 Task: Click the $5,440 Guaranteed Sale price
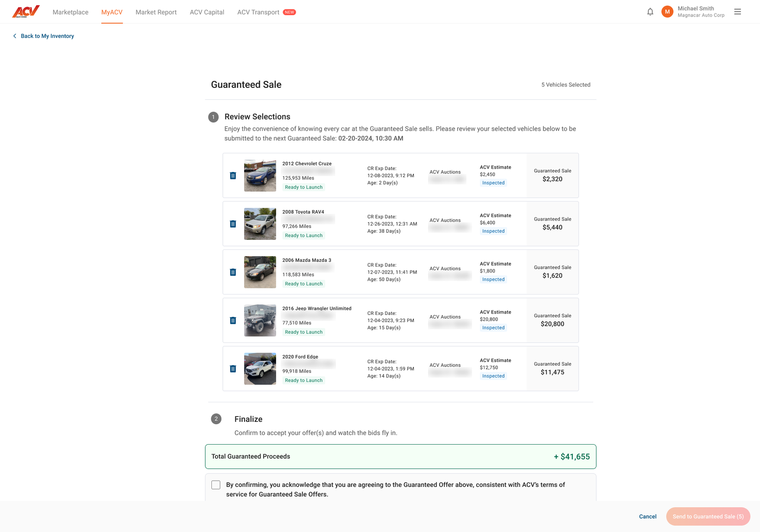pos(552,228)
